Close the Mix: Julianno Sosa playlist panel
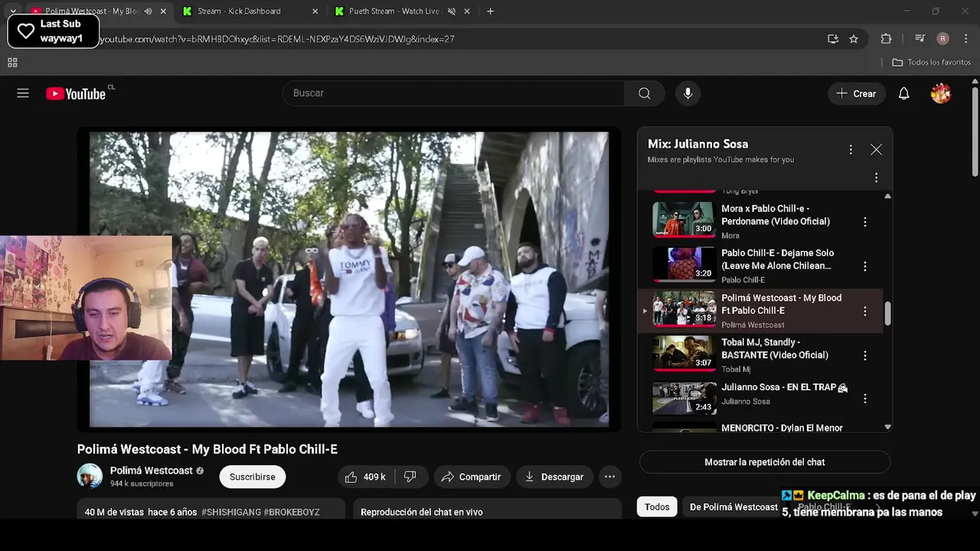This screenshot has height=551, width=980. (877, 150)
